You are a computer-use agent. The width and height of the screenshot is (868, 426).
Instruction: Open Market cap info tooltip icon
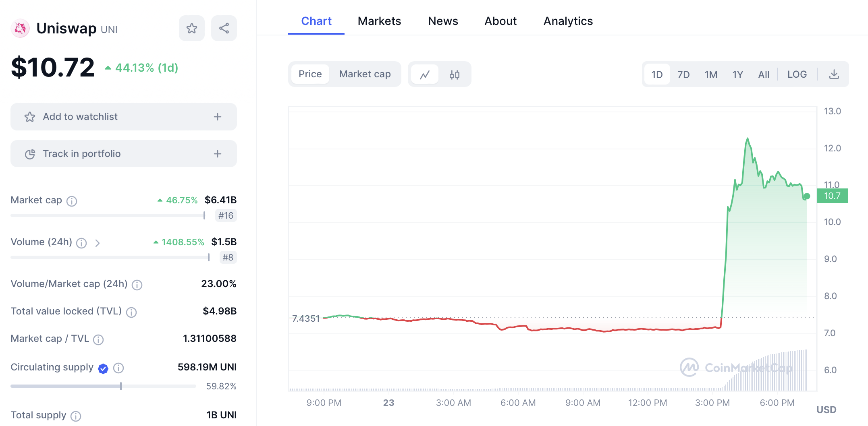[x=72, y=201]
